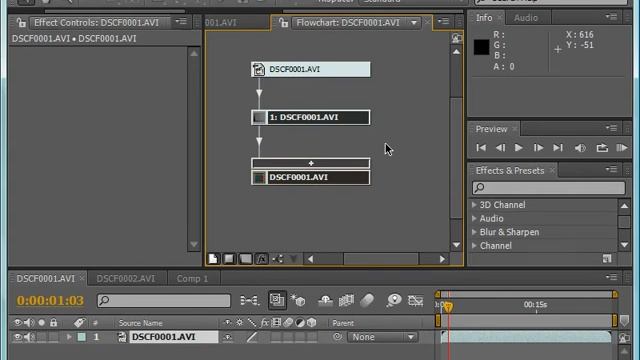
Task: Enable Frame Blending for timeline
Action: pos(346,301)
